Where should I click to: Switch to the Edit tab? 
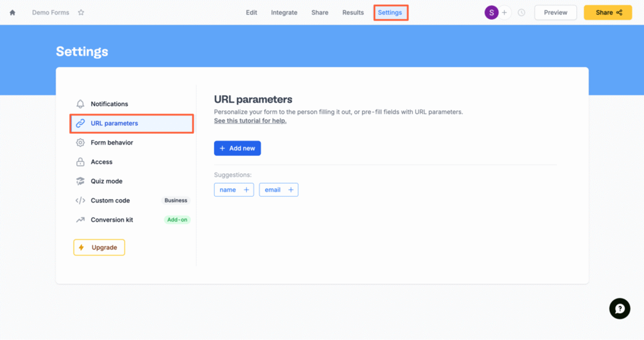[252, 12]
